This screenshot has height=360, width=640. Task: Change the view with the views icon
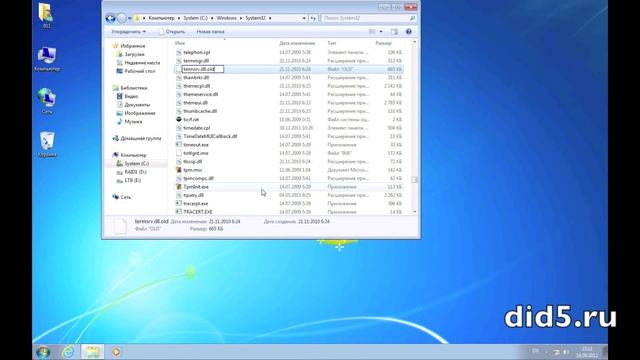(x=372, y=31)
